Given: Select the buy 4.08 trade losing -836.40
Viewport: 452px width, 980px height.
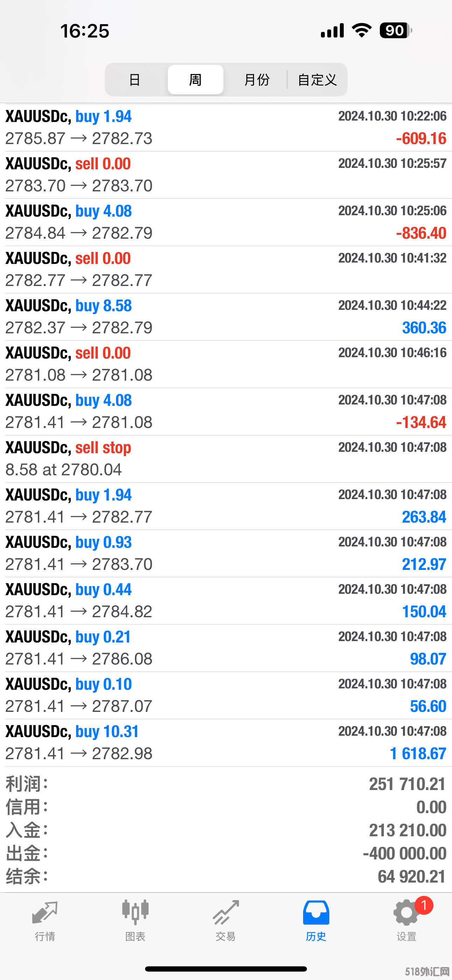Looking at the screenshot, I should (x=226, y=222).
